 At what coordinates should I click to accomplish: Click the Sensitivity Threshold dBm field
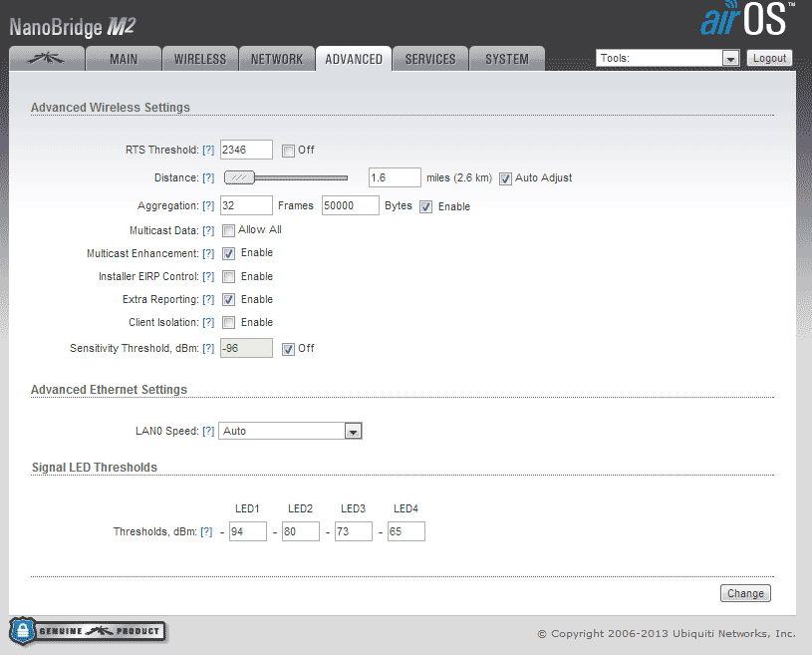(246, 348)
